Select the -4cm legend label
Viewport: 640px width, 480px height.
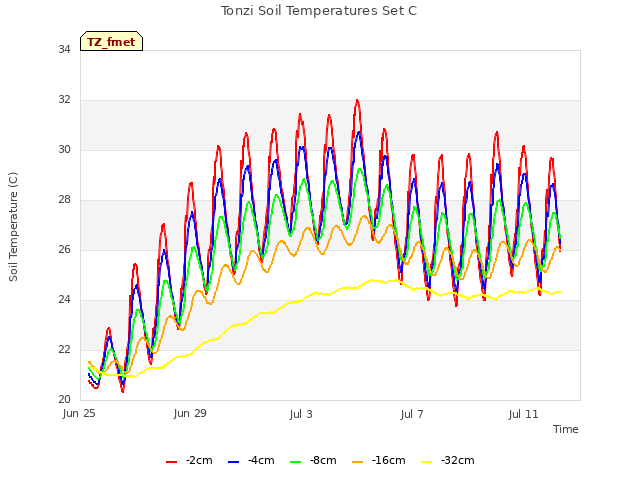(x=261, y=460)
